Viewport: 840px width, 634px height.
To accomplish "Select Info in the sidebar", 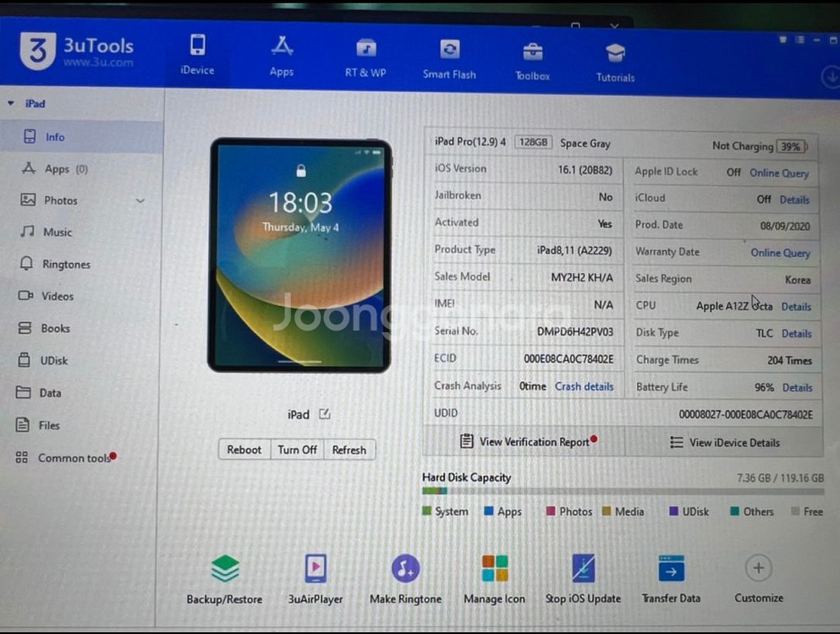I will 81,137.
